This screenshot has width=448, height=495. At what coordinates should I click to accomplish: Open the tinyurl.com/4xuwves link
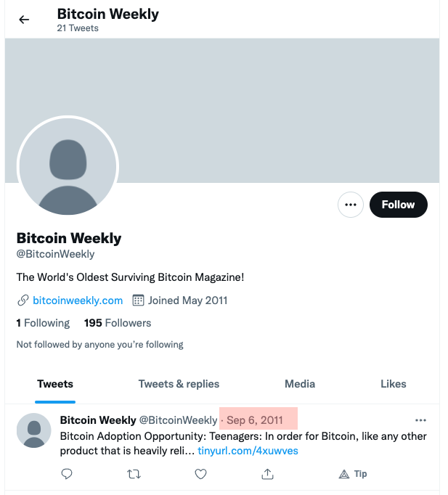pyautogui.click(x=248, y=451)
